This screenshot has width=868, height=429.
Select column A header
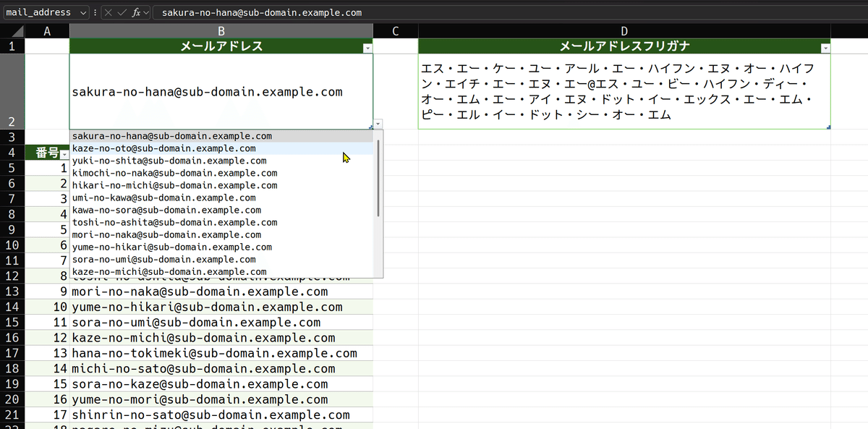(47, 31)
